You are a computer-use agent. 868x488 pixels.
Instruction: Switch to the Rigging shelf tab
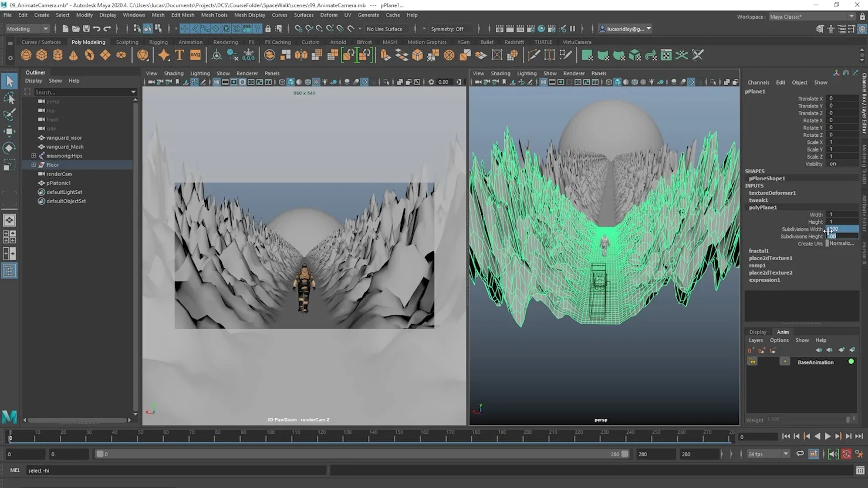[x=158, y=42]
